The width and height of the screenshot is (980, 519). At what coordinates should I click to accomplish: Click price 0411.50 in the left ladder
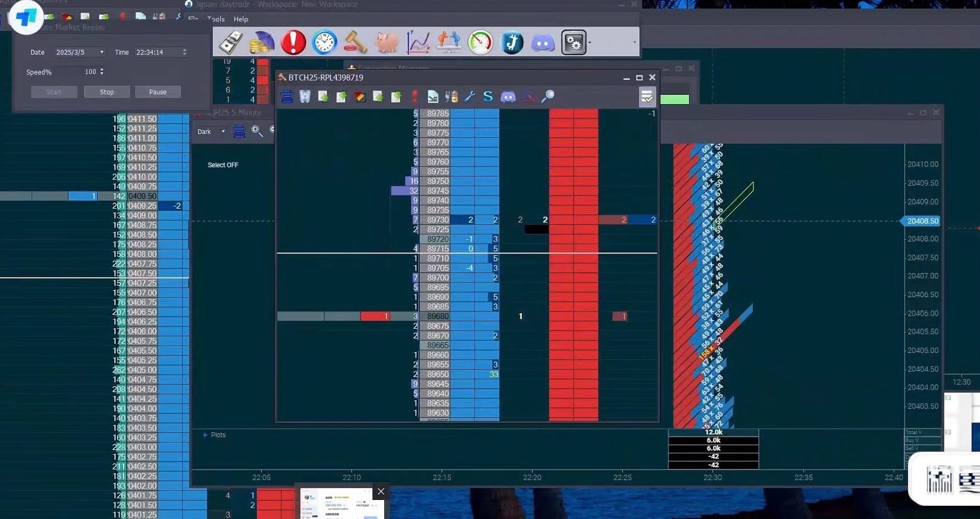[142, 119]
